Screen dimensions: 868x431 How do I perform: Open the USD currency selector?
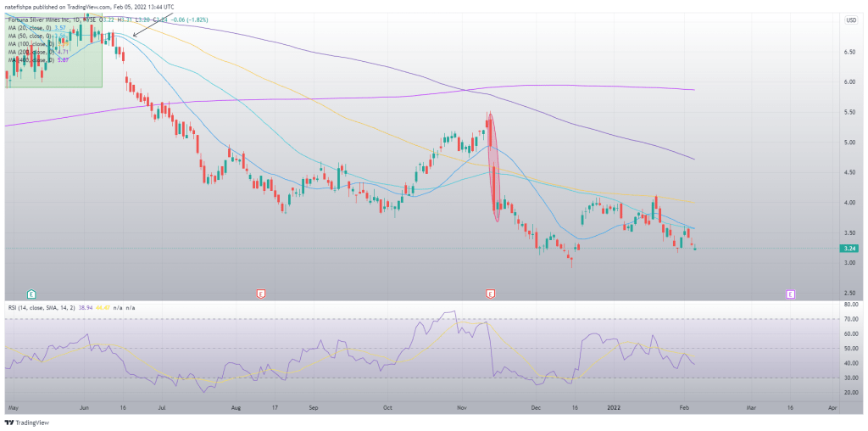[849, 19]
